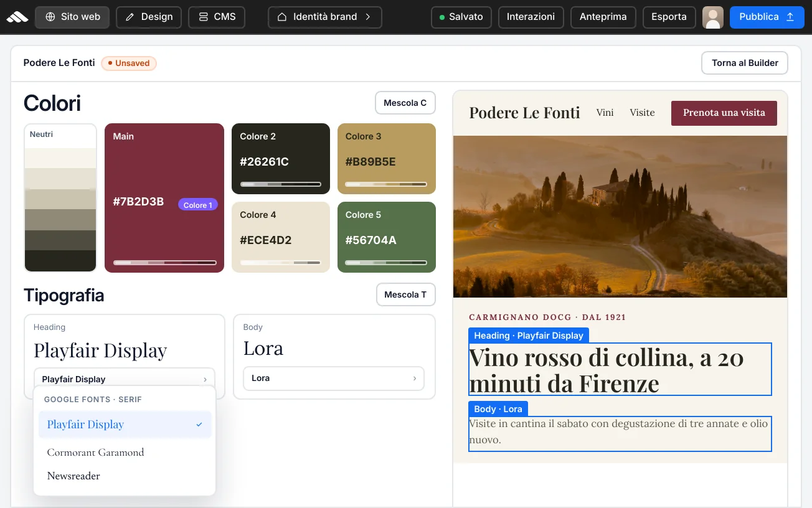Open the Sito web section

coord(72,17)
